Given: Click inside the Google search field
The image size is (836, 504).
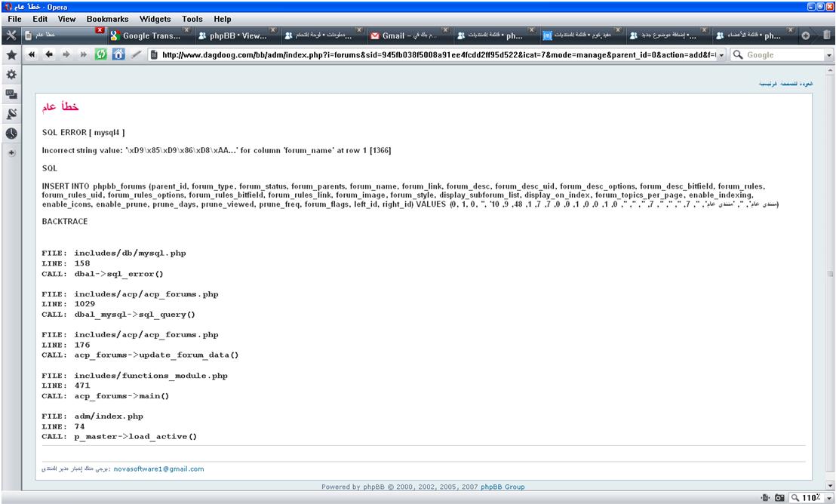Looking at the screenshot, I should 783,56.
